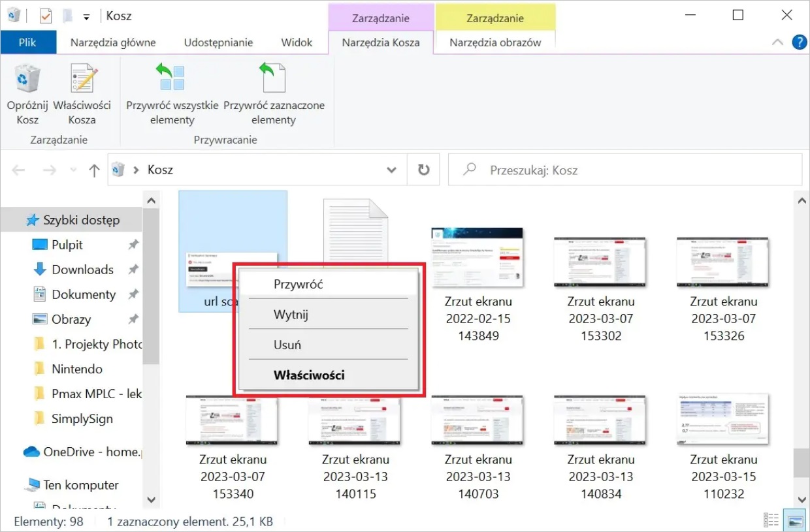Go up one folder level arrow

94,170
